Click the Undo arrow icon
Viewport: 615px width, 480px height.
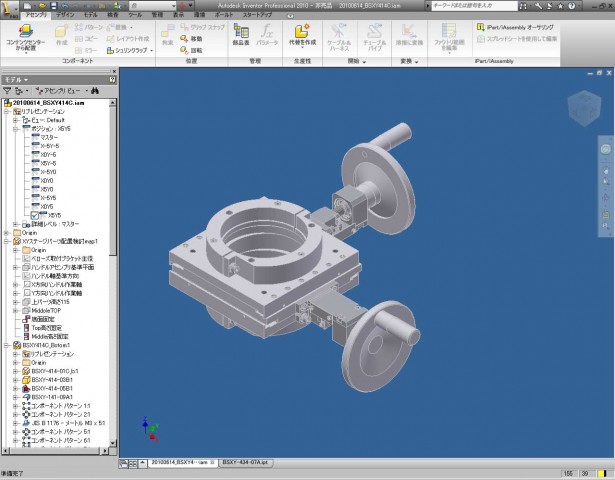(65, 6)
